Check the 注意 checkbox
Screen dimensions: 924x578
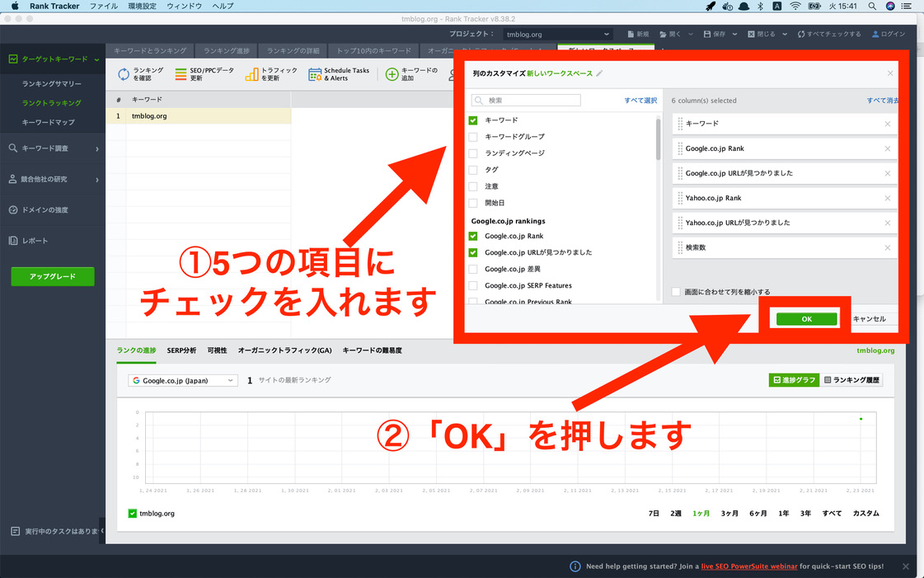click(472, 186)
